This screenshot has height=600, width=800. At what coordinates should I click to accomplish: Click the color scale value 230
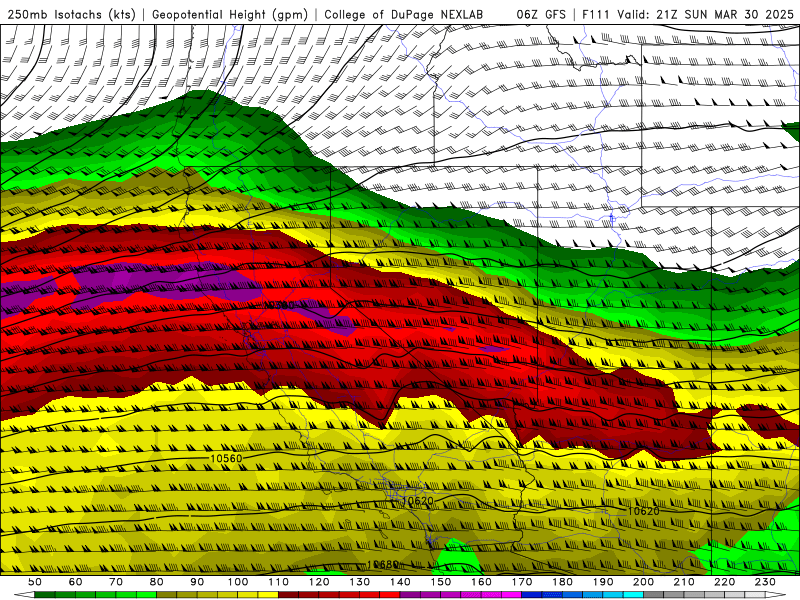(765, 582)
